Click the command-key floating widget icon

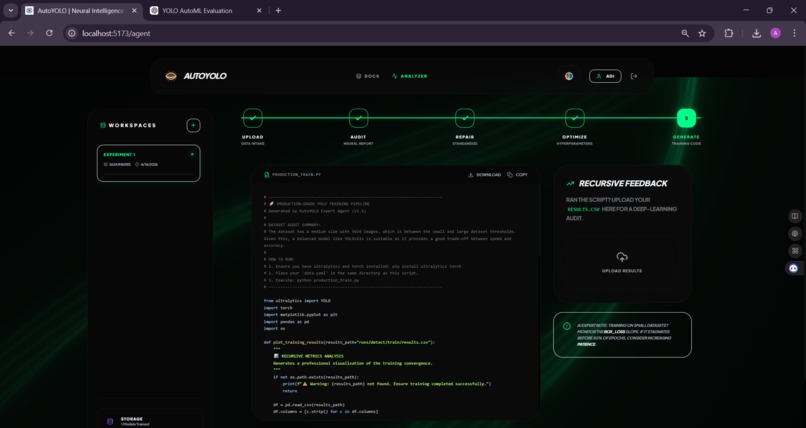point(794,251)
